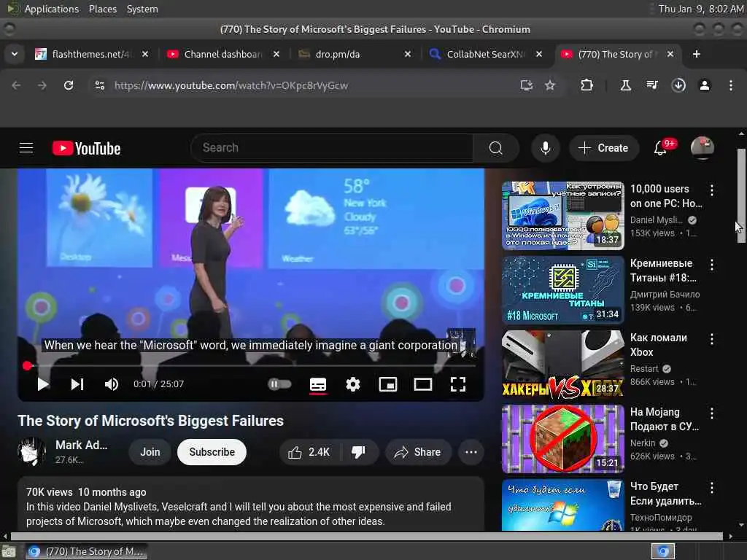Open "10,000 users on one PC" thumbnail
This screenshot has height=560, width=747.
click(x=562, y=216)
